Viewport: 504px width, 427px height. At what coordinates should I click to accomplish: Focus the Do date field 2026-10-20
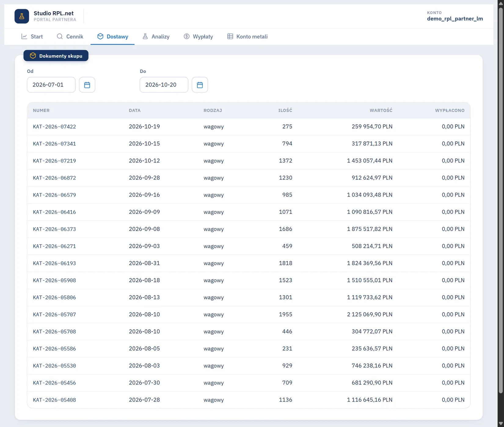tap(164, 85)
